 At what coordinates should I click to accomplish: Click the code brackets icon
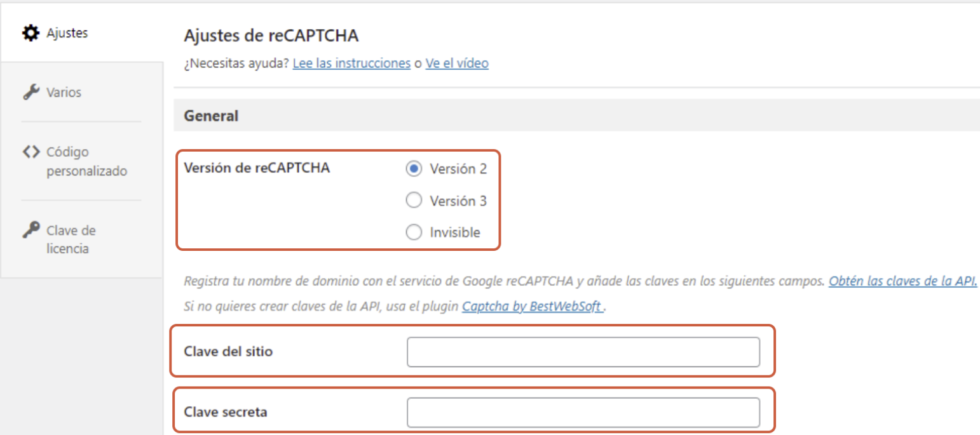pos(30,152)
